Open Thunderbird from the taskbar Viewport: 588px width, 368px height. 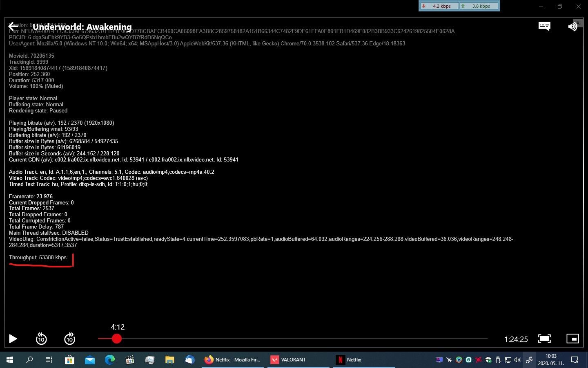tap(190, 360)
